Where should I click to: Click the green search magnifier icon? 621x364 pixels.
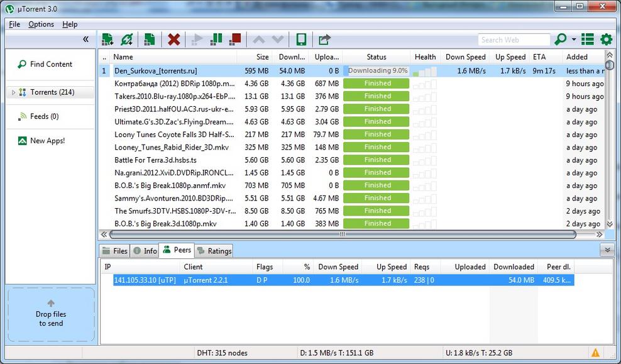(x=561, y=39)
